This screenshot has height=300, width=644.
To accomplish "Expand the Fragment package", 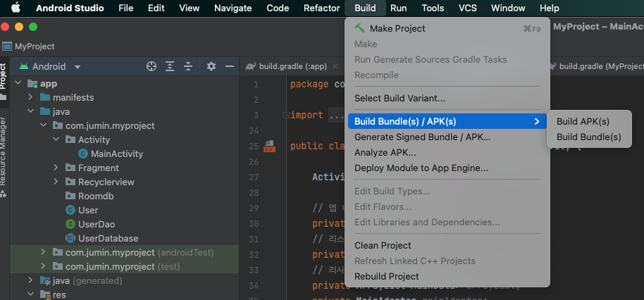I will (56, 168).
